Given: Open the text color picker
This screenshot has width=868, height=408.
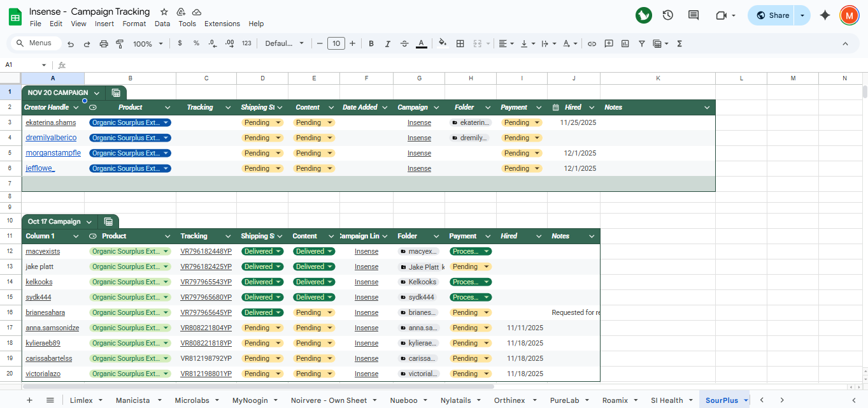Looking at the screenshot, I should 421,43.
